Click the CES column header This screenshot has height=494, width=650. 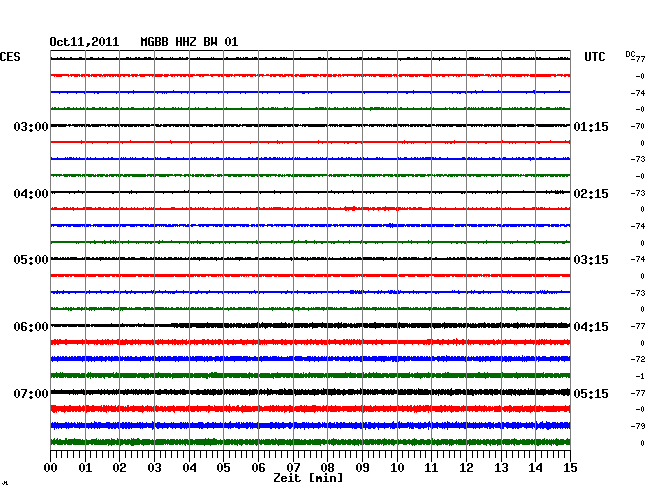[10, 57]
